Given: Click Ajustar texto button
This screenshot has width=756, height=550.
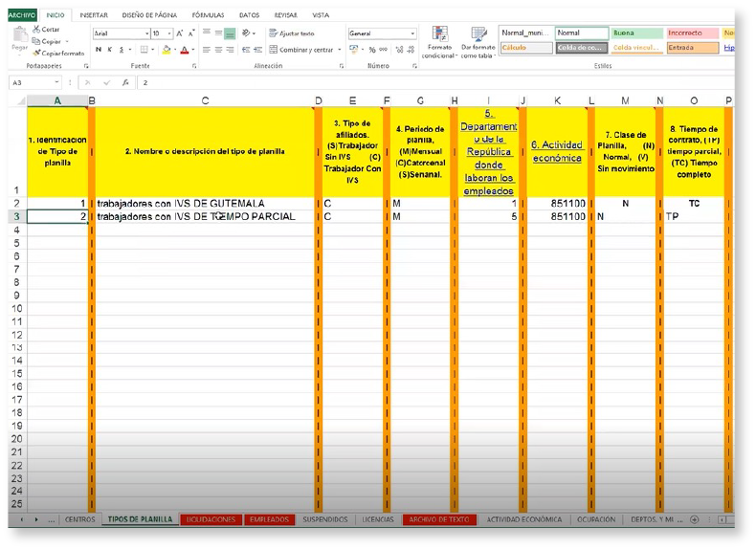Looking at the screenshot, I should (292, 33).
